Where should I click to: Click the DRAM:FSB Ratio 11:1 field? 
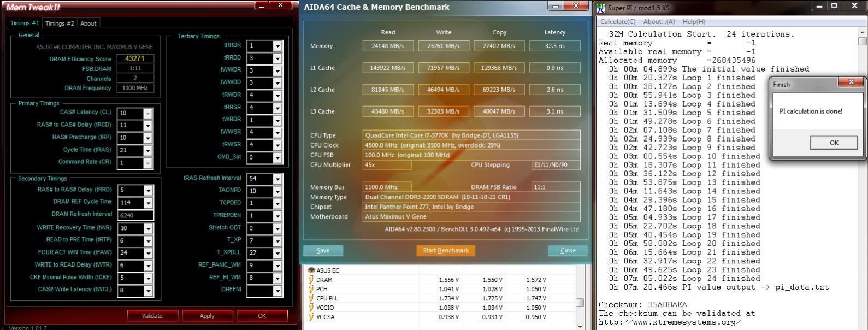click(x=556, y=187)
